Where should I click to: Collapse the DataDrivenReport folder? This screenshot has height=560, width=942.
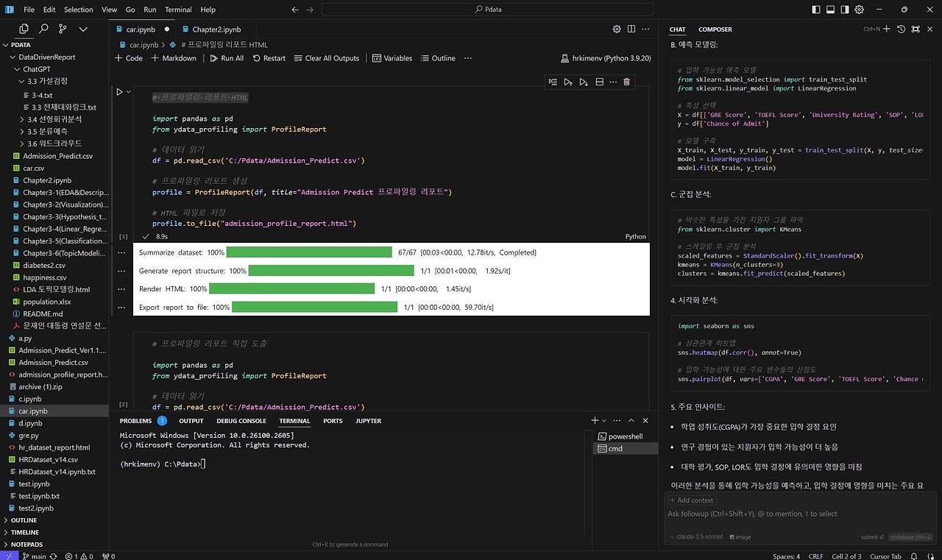point(46,57)
